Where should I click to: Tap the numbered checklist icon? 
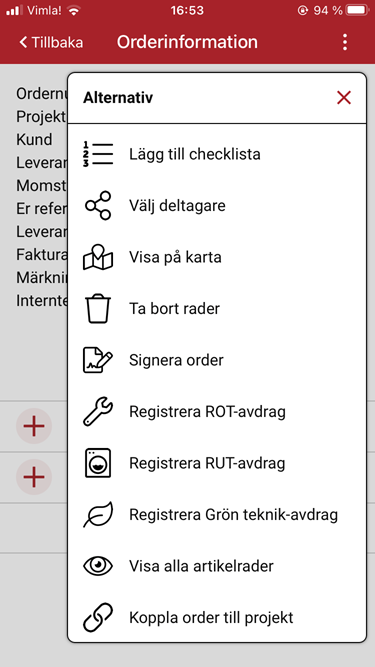[x=98, y=154]
